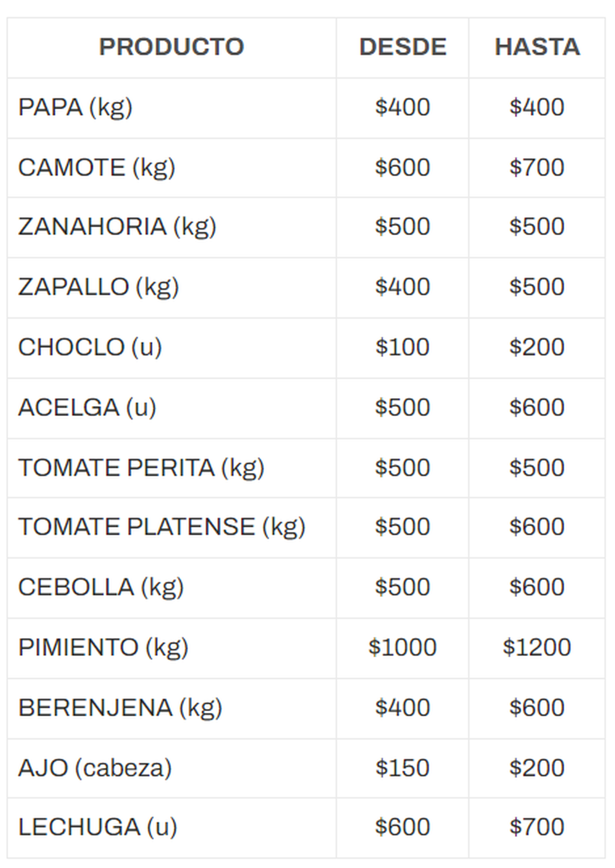The image size is (615, 868).
Task: Select the TOMATE PLATENSE (kg) product name
Action: 162,527
